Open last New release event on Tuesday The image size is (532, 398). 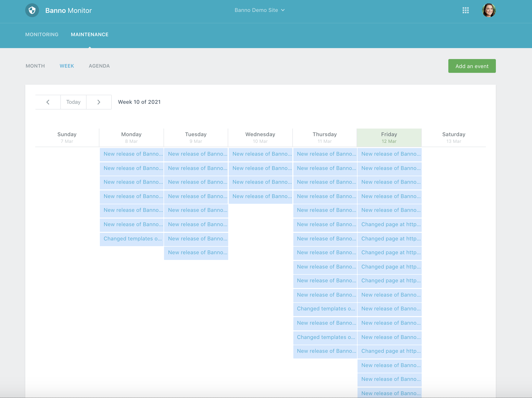[196, 253]
